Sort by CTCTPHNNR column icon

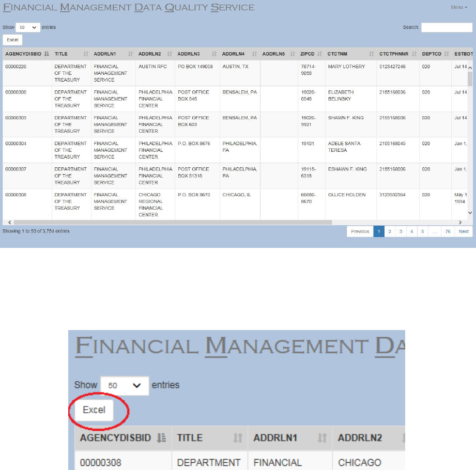coord(414,54)
